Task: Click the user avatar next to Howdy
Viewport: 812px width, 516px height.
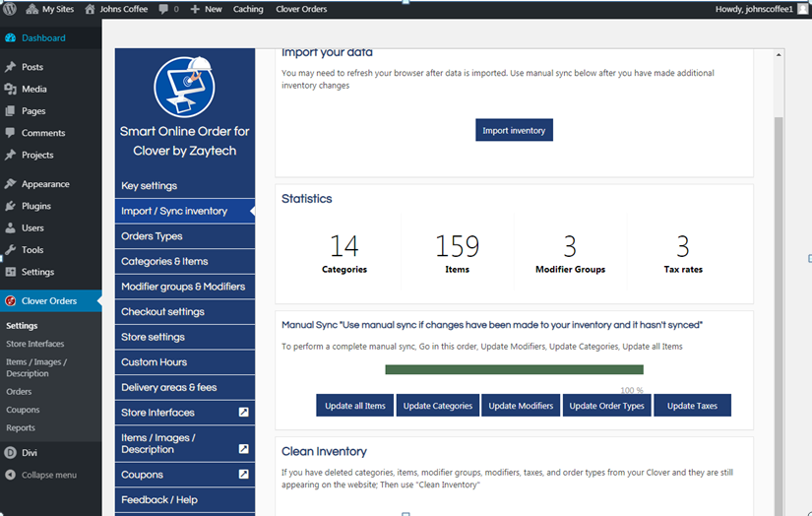Action: coord(803,9)
